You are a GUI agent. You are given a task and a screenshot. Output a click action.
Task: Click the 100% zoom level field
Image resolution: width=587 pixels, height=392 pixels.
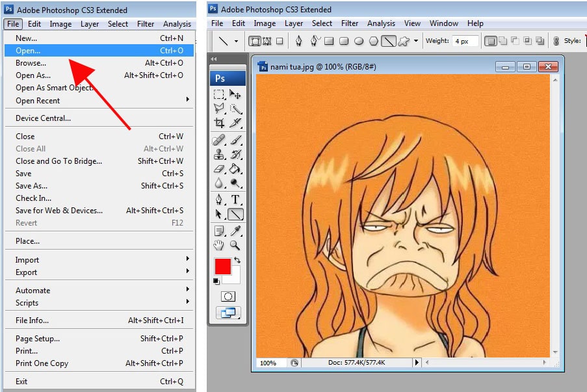(271, 363)
